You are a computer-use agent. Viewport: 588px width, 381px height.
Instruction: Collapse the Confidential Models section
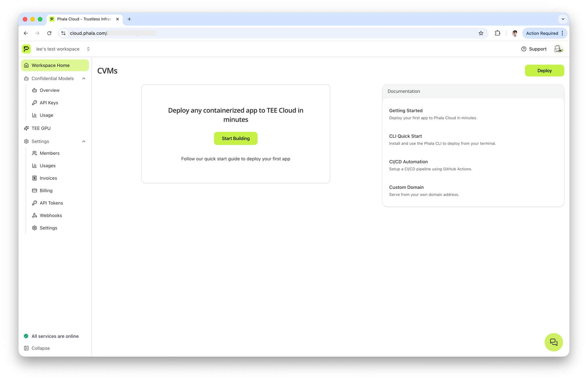coord(84,78)
